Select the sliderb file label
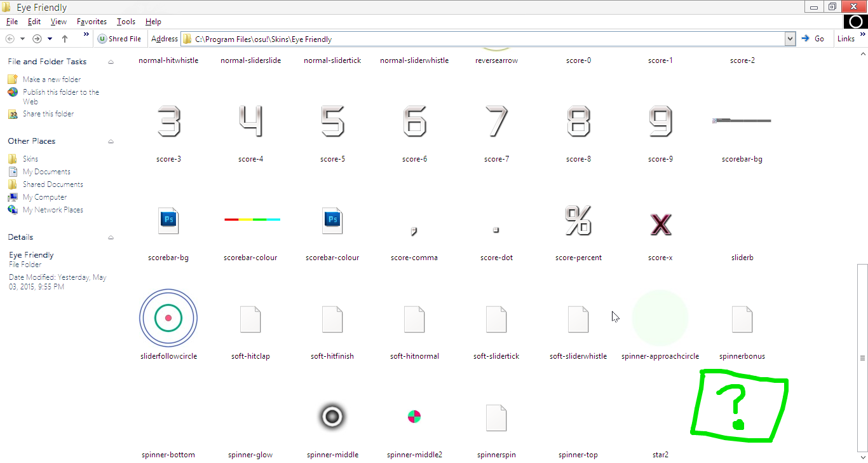This screenshot has width=868, height=463. pyautogui.click(x=742, y=258)
